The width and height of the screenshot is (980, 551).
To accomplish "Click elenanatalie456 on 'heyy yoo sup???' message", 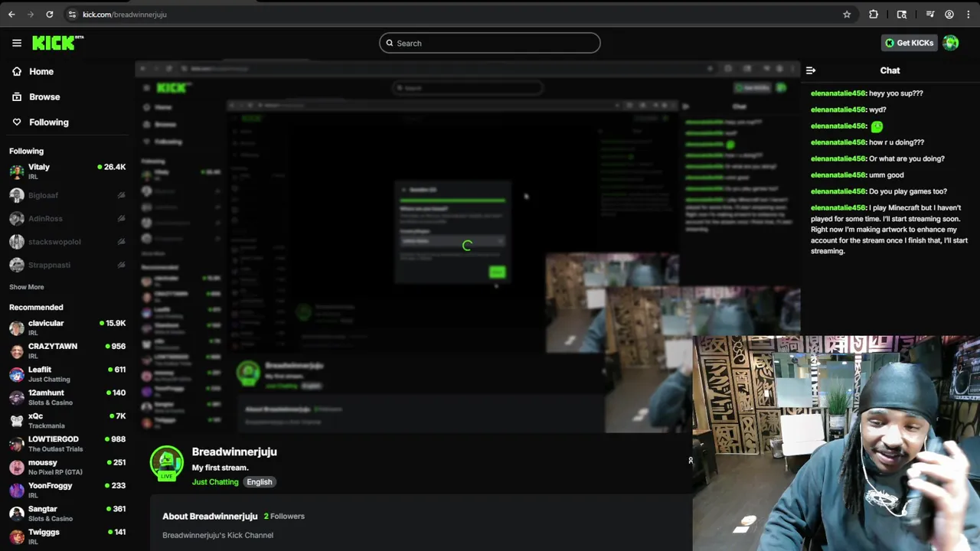I will click(838, 93).
